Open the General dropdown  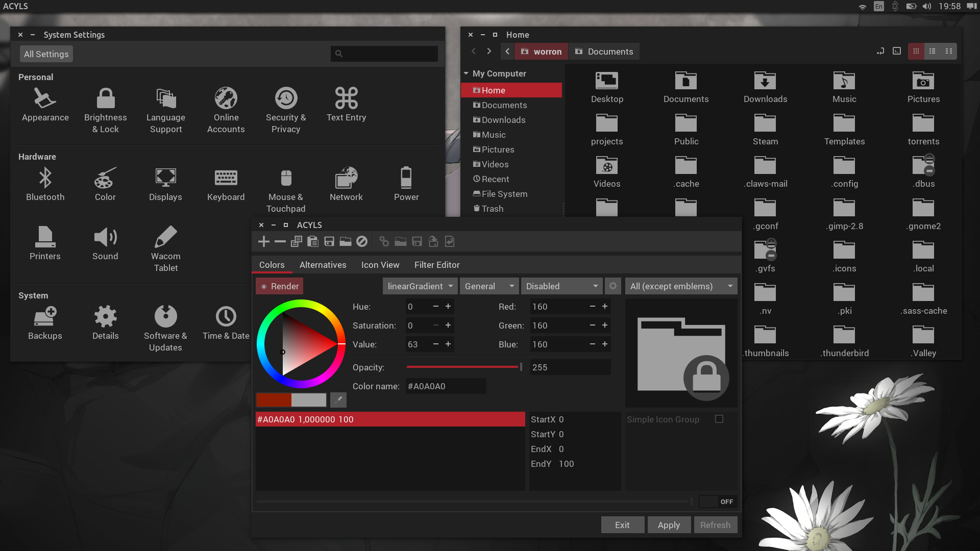point(489,286)
